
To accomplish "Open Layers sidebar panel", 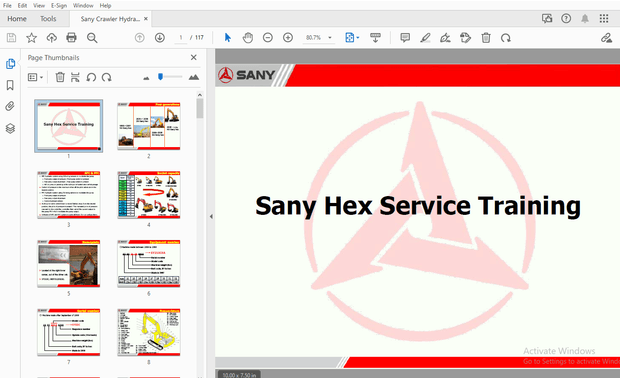I will 10,128.
